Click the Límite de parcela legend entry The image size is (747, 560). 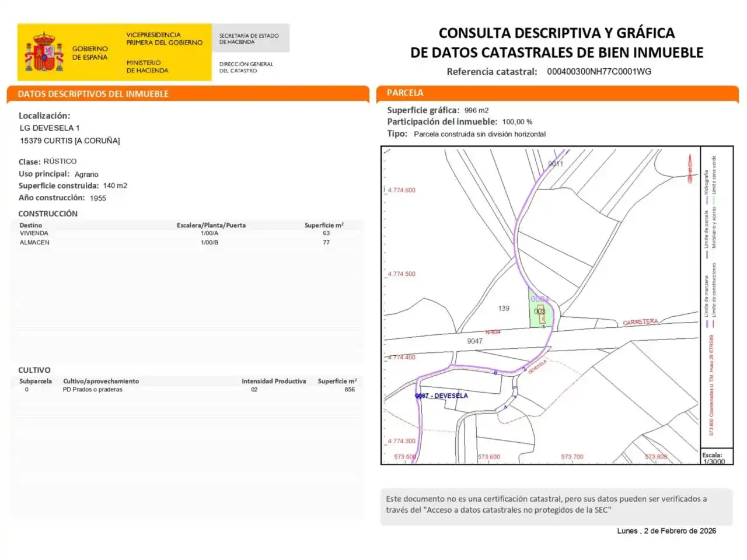706,230
